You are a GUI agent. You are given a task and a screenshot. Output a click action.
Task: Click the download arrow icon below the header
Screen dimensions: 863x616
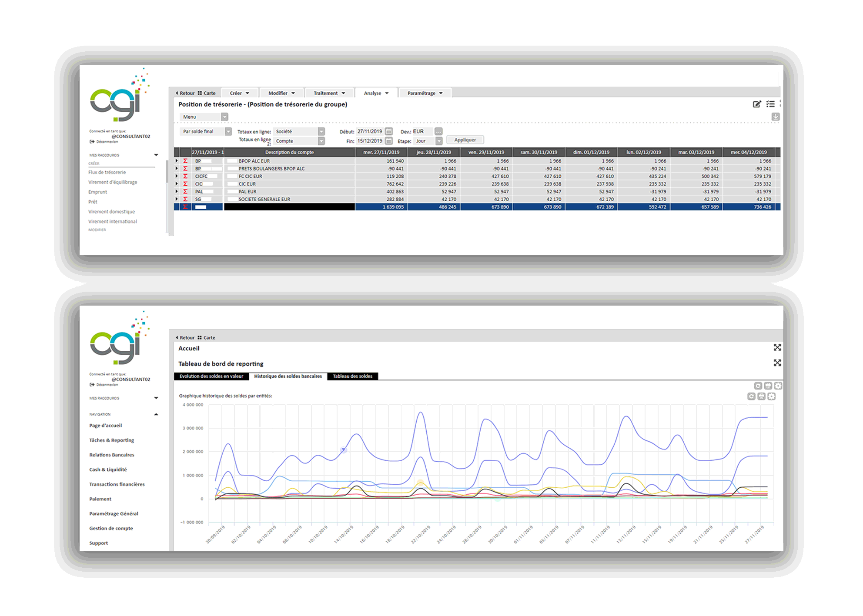776,117
